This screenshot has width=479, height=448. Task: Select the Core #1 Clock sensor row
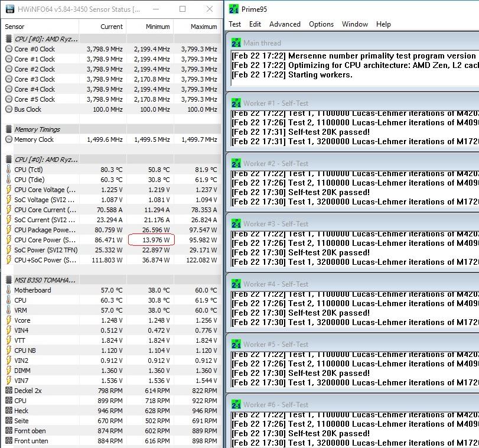click(112, 59)
